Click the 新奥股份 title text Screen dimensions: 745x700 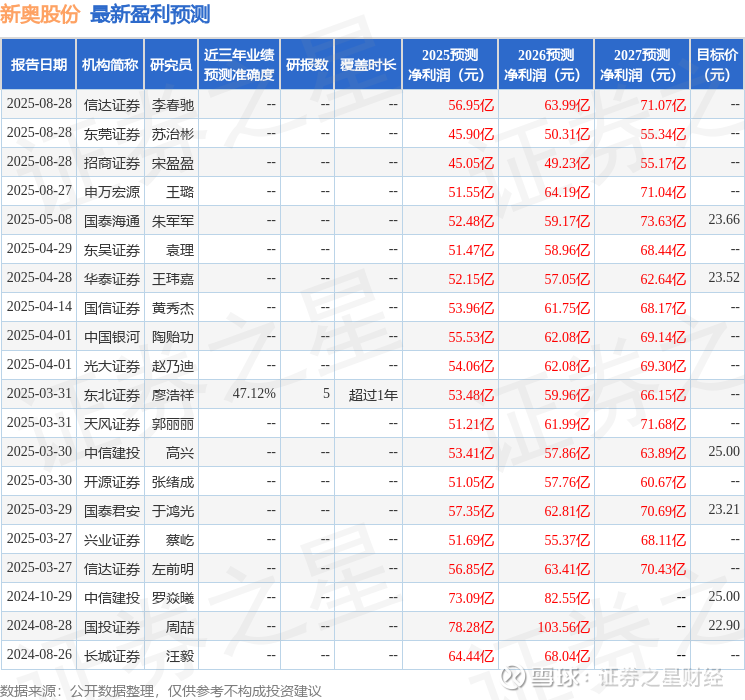pos(40,14)
